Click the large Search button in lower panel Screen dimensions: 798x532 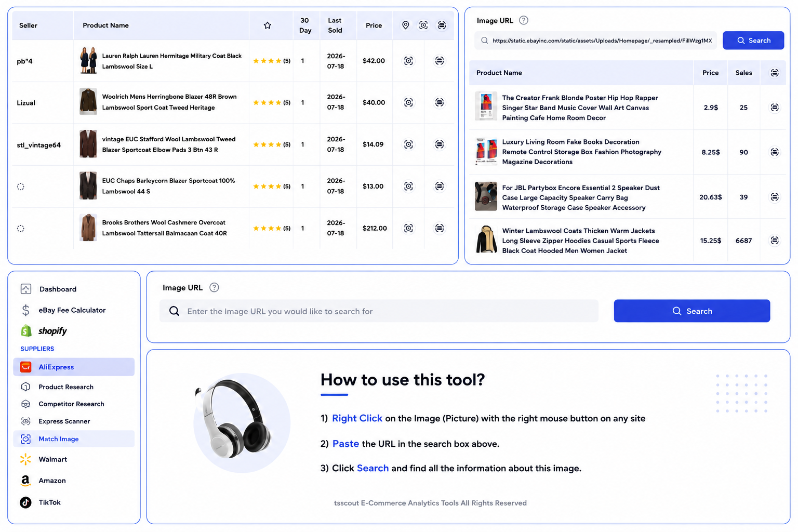pyautogui.click(x=692, y=311)
